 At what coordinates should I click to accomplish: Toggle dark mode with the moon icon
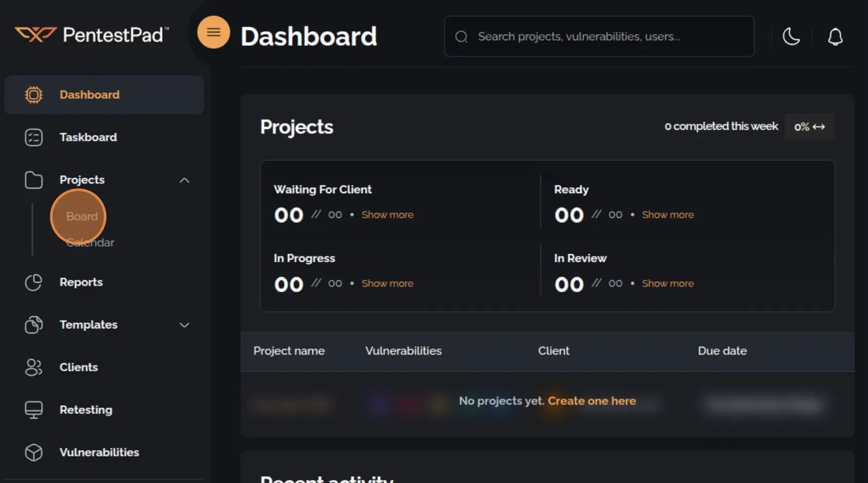[791, 36]
